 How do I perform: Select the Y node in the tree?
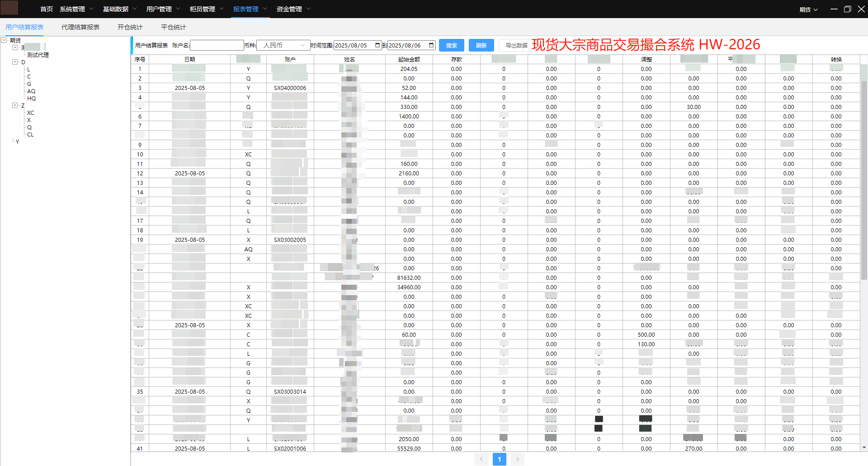(x=18, y=141)
